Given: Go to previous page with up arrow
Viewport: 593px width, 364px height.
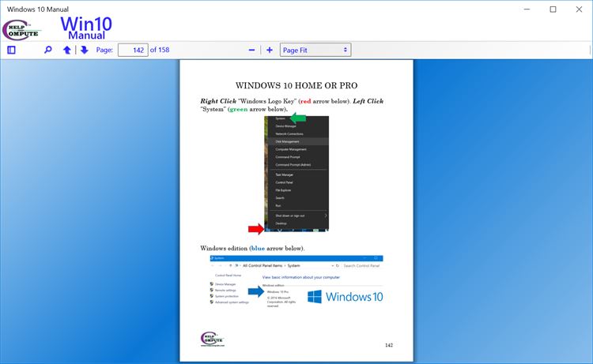Looking at the screenshot, I should click(67, 50).
